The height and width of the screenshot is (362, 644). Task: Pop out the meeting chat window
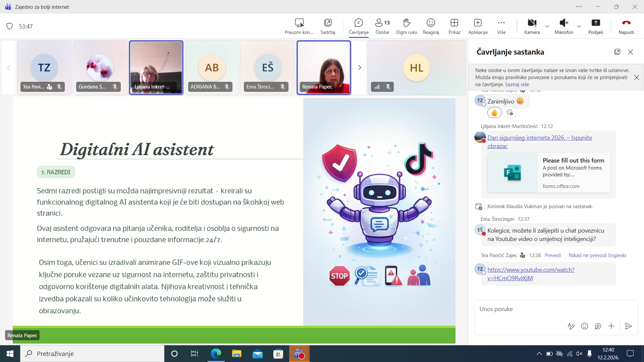coord(617,52)
